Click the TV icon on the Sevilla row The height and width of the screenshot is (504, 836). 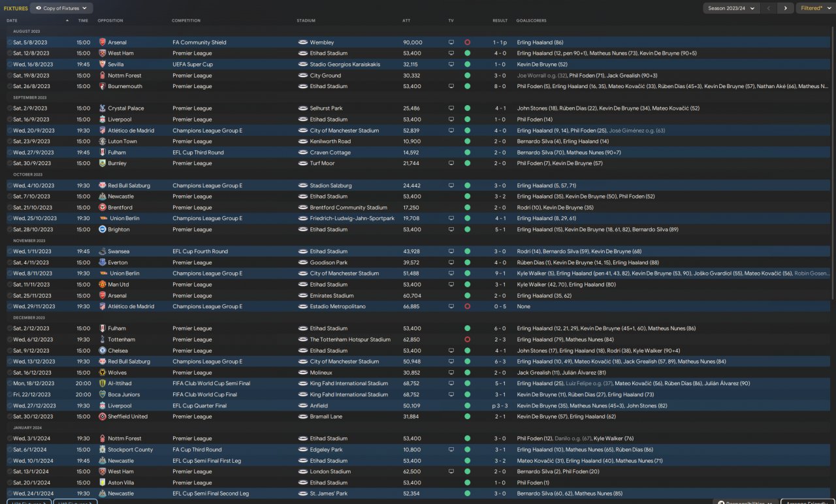[451, 65]
